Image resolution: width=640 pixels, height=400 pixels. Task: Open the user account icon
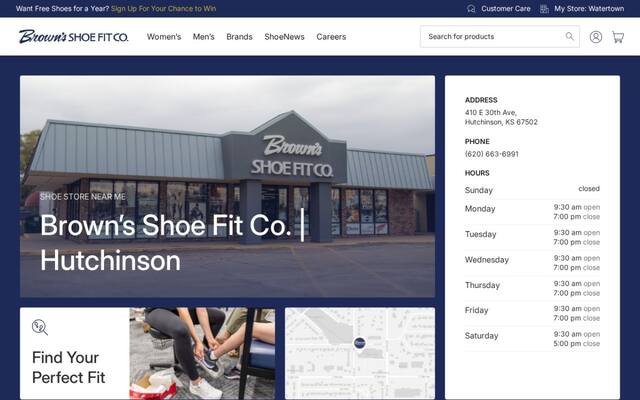point(596,37)
